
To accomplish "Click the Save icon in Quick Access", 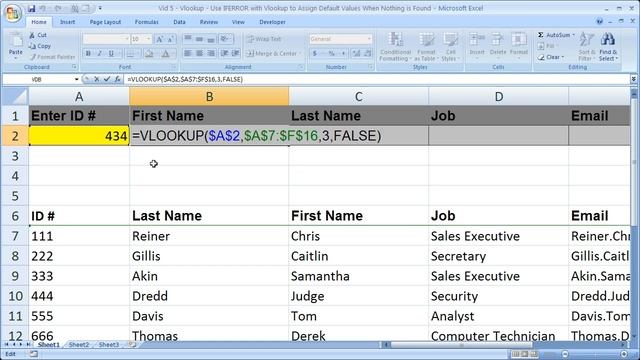I will pyautogui.click(x=31, y=8).
